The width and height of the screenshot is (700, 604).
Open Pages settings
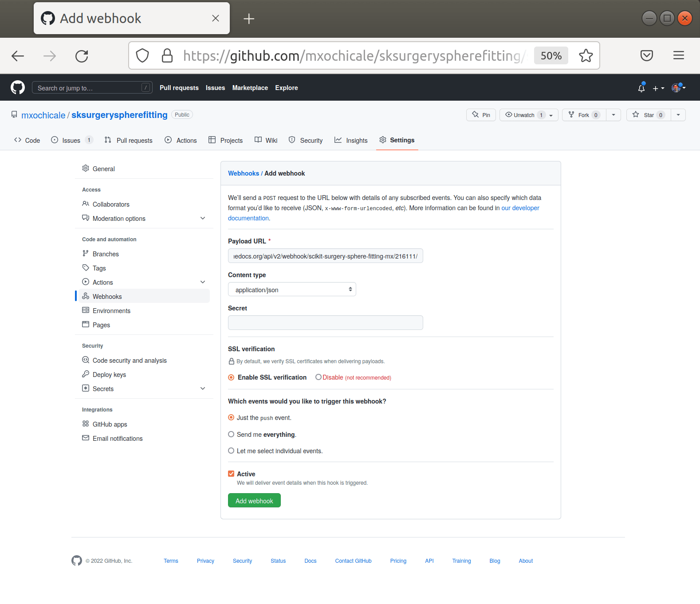[x=144, y=325]
